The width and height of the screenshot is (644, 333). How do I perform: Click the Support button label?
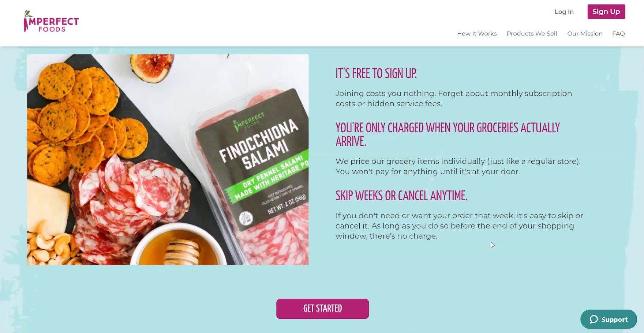[614, 319]
